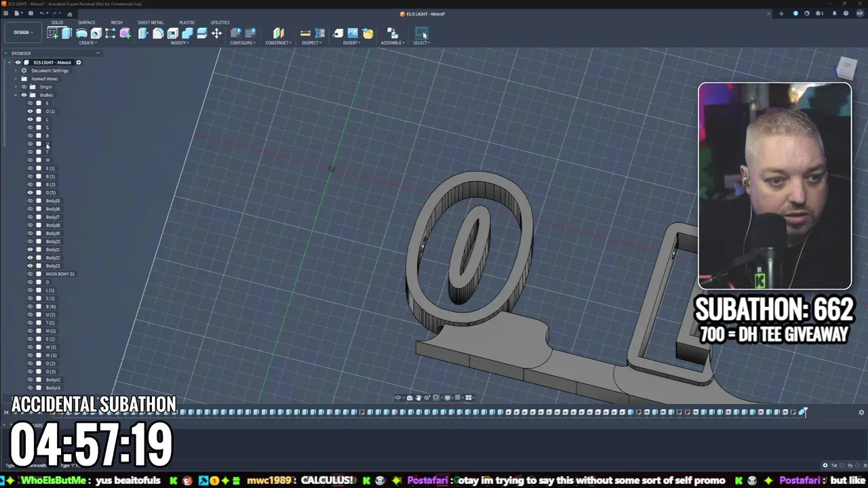Click the ELS LIGHT document tab
This screenshot has width=868, height=488.
[422, 14]
